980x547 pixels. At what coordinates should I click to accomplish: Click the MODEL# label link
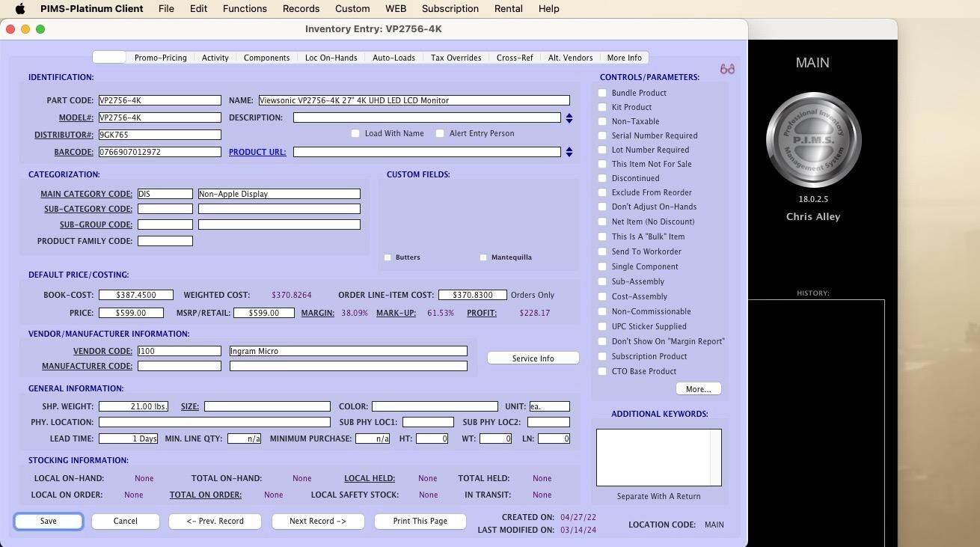click(76, 117)
